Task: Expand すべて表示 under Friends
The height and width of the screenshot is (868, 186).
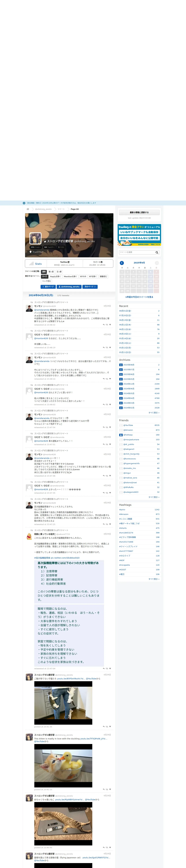Action: [154, 497]
